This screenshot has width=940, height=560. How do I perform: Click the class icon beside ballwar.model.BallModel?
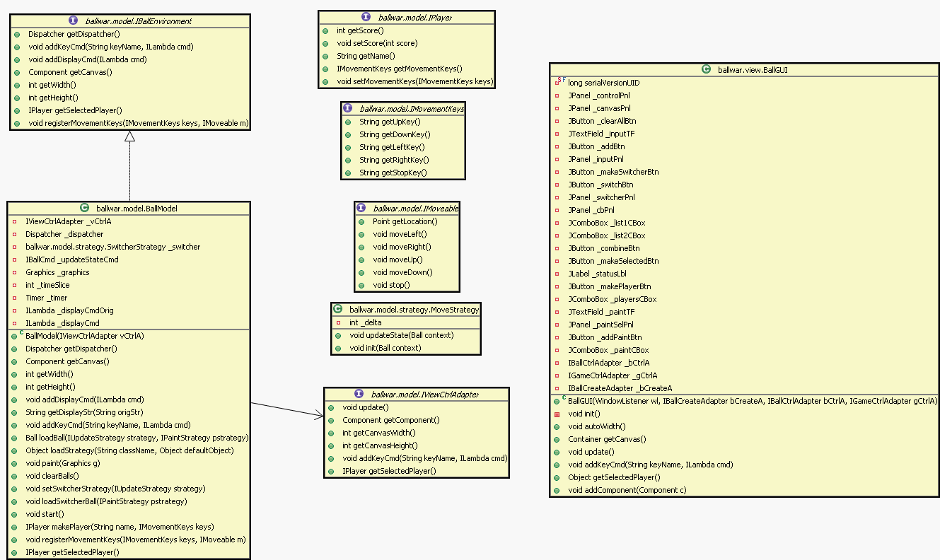(x=85, y=208)
